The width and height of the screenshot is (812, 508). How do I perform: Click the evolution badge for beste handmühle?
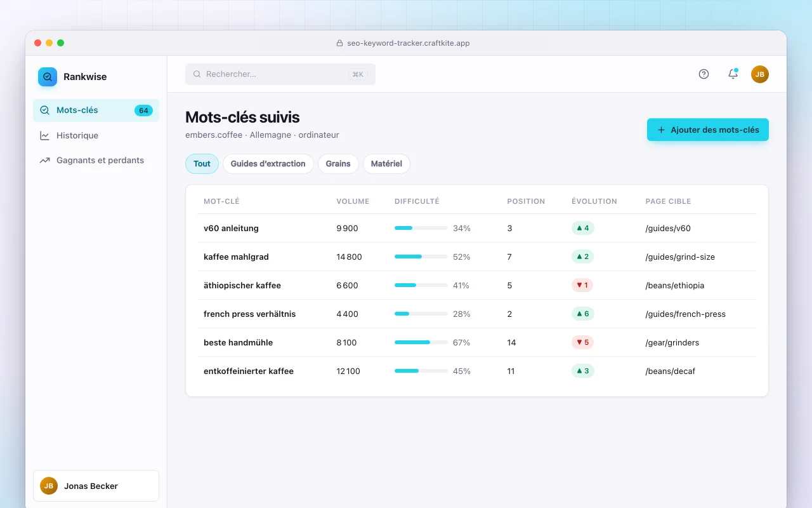(x=583, y=342)
